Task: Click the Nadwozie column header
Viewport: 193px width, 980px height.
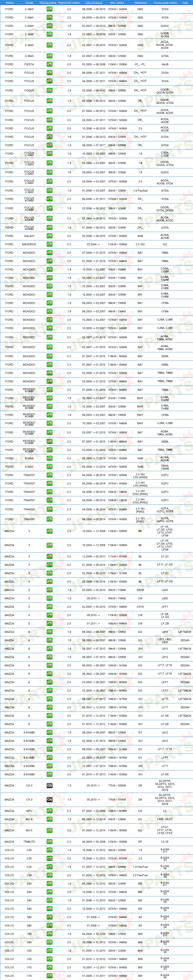Action: (140, 3)
